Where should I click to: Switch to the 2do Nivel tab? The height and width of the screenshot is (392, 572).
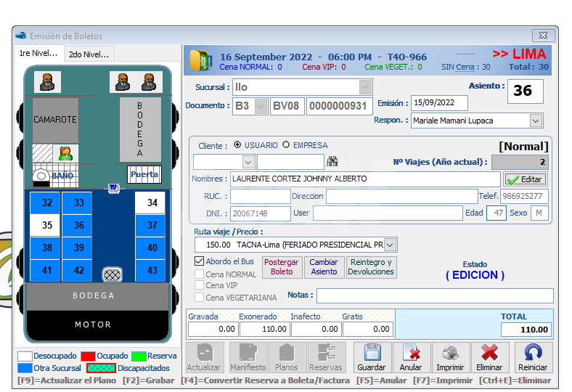click(89, 54)
